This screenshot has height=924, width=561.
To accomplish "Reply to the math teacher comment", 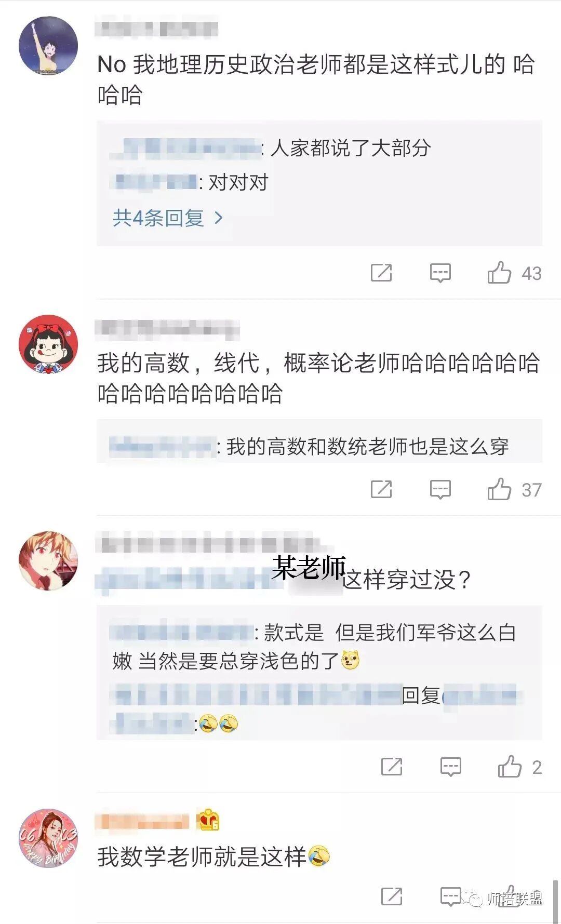I will [x=450, y=896].
